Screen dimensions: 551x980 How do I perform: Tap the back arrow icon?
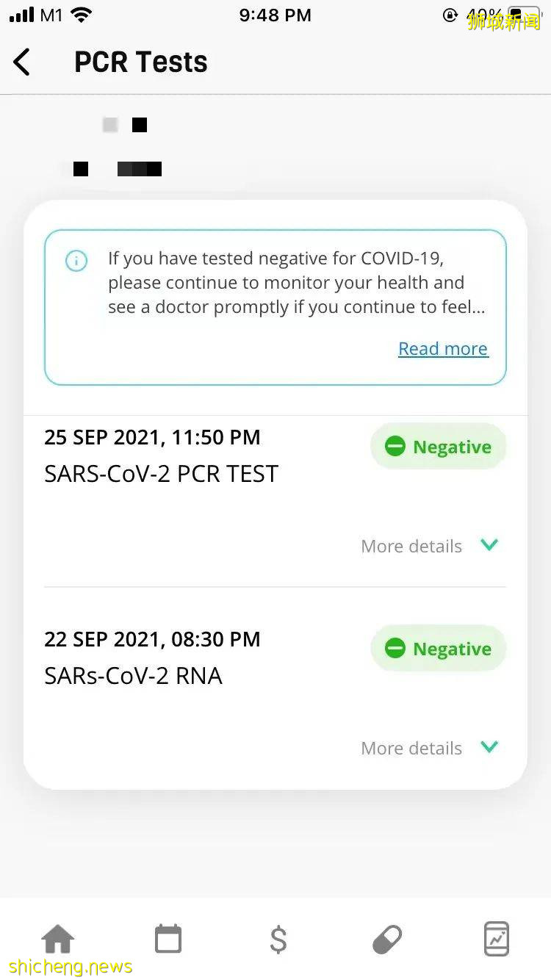(x=22, y=62)
